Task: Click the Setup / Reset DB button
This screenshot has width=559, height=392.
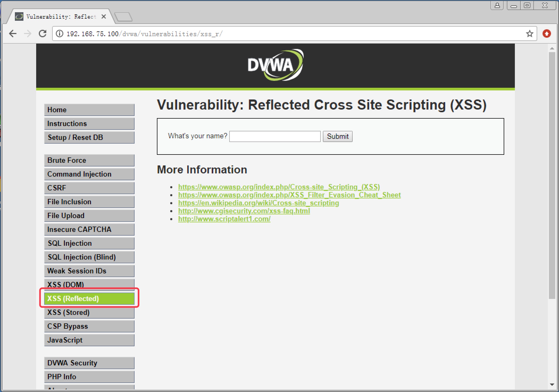Action: coord(90,137)
